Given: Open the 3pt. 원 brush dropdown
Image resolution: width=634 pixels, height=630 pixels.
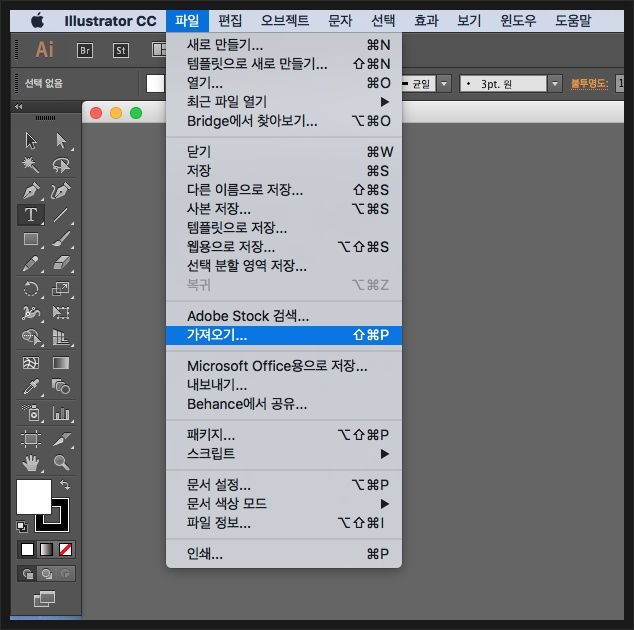Looking at the screenshot, I should pos(555,84).
